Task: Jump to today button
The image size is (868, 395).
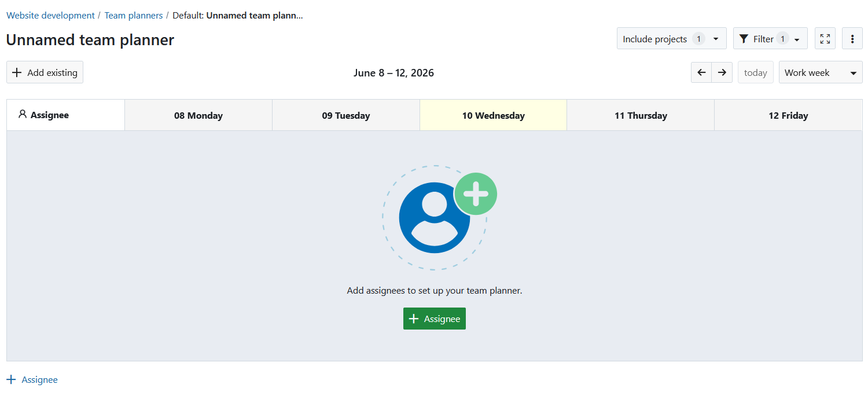Action: (755, 72)
